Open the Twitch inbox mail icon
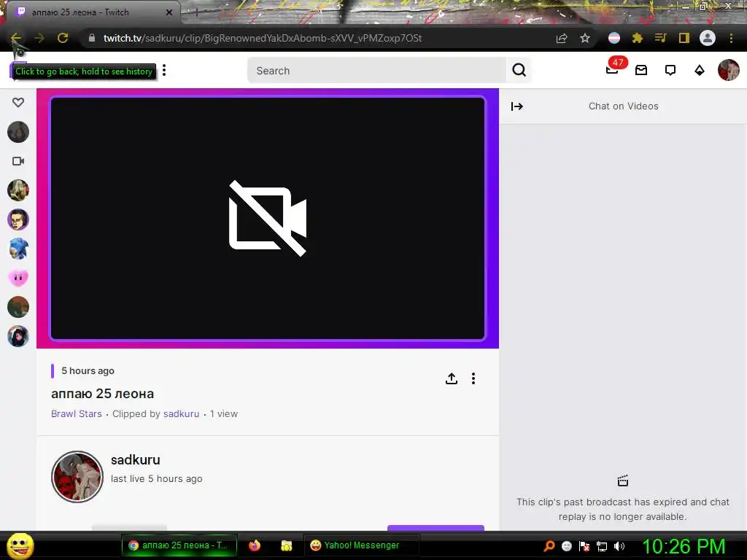Screen dimensions: 747x560 (641, 71)
